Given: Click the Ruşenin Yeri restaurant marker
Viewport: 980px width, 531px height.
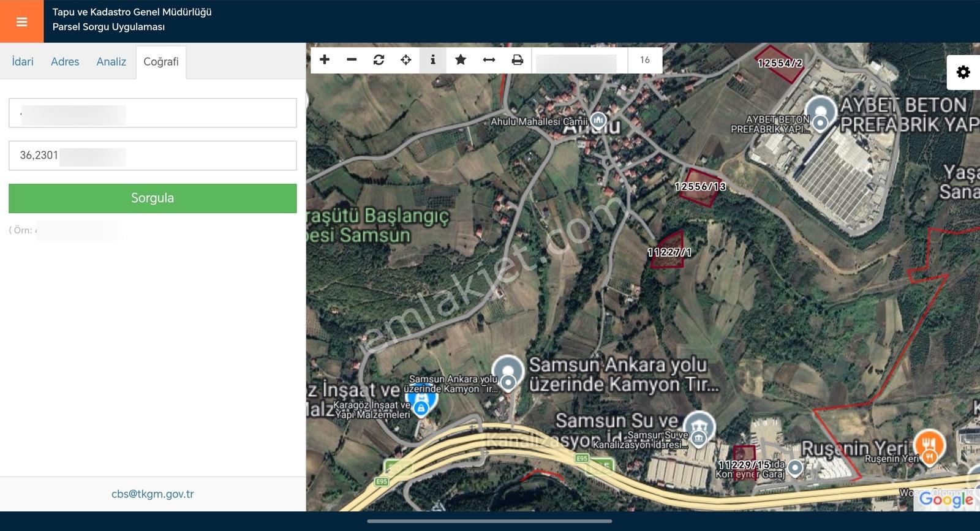Looking at the screenshot, I should pyautogui.click(x=929, y=446).
